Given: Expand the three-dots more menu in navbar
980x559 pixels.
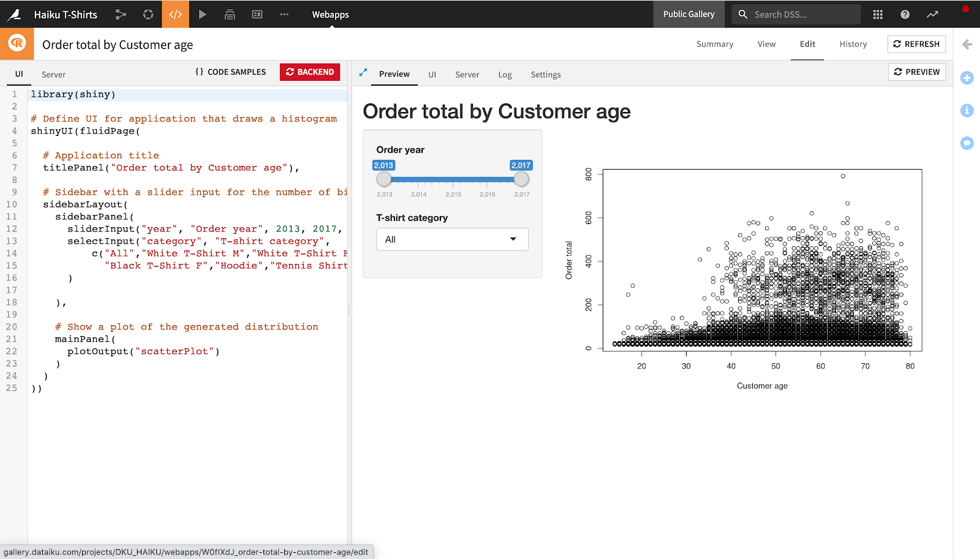Looking at the screenshot, I should coord(284,14).
